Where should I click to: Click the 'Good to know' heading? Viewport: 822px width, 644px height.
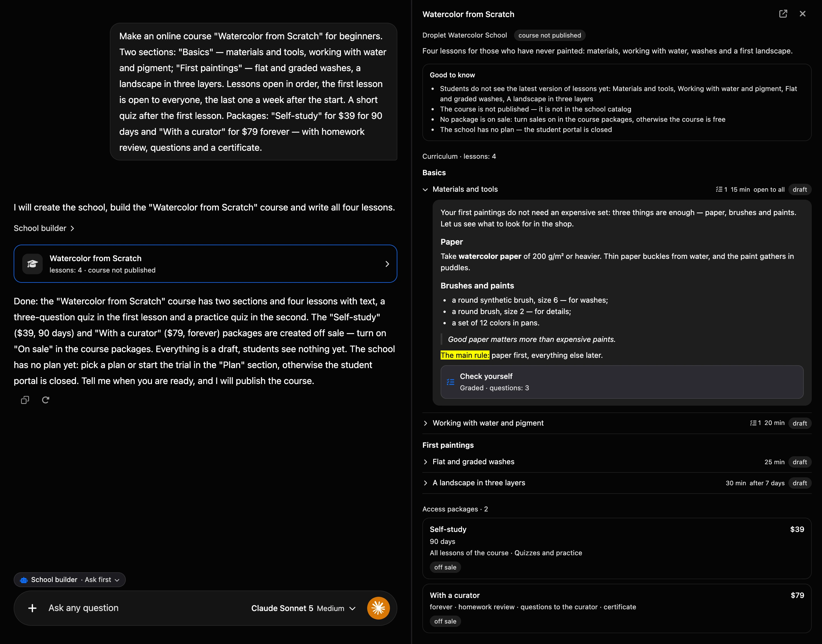tap(452, 75)
